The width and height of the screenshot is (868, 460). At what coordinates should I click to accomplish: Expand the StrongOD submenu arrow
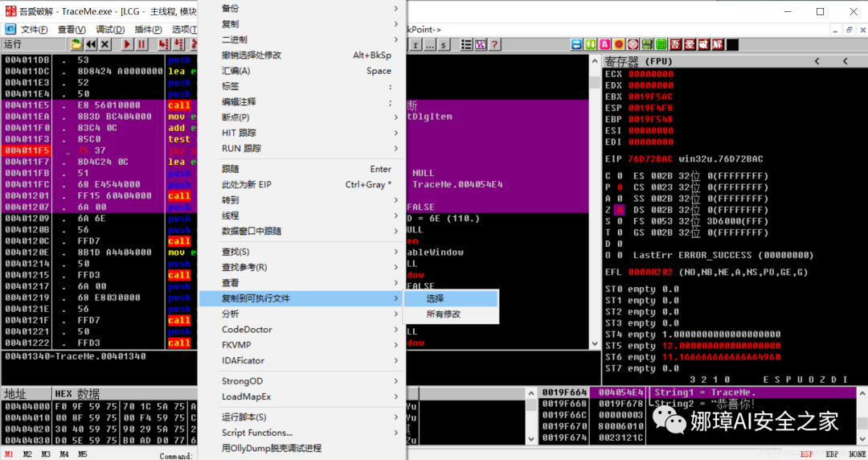coord(395,380)
